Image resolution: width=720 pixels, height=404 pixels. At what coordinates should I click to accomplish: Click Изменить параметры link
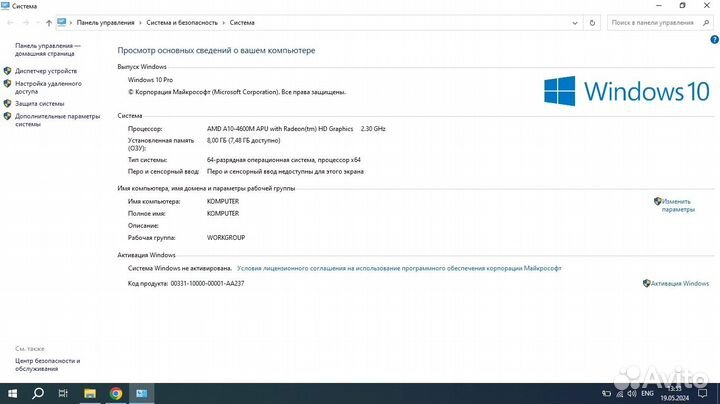tap(678, 205)
